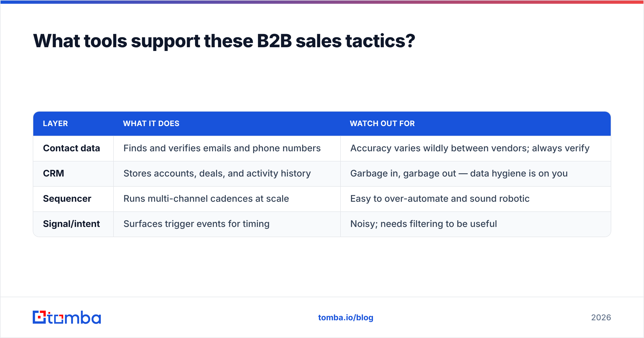The height and width of the screenshot is (338, 644).
Task: Click the Contact data row label
Action: click(x=71, y=148)
